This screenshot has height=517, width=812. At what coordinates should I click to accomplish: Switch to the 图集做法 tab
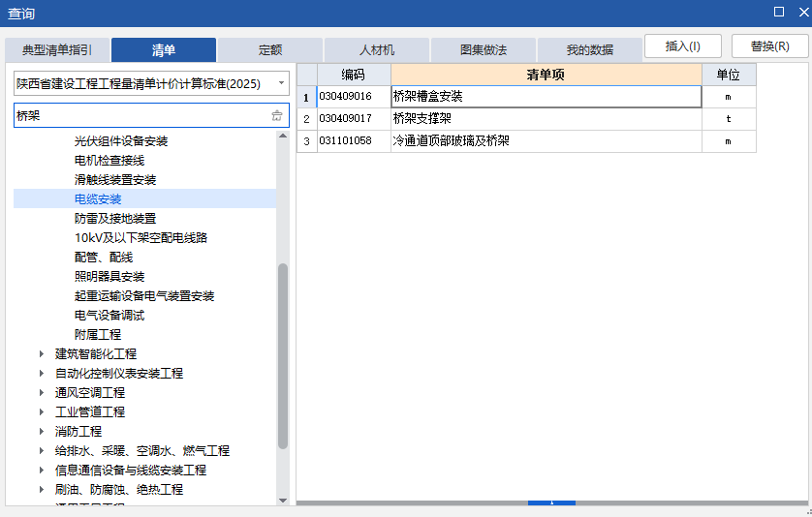(484, 50)
